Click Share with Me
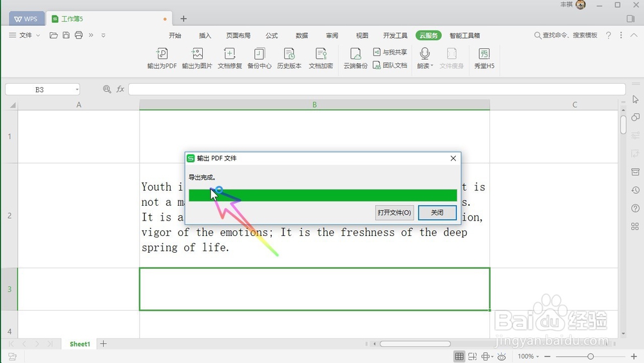This screenshot has height=363, width=644. point(390,52)
